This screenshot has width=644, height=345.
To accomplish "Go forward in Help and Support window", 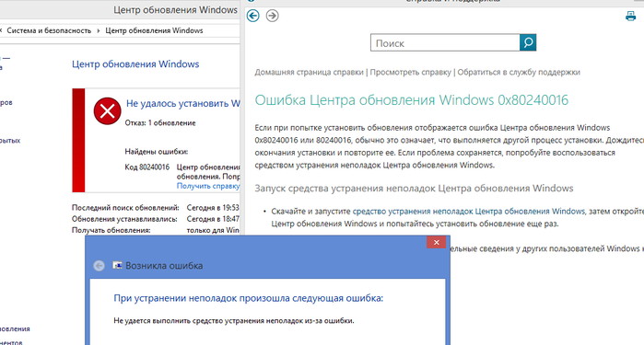I will 272,16.
